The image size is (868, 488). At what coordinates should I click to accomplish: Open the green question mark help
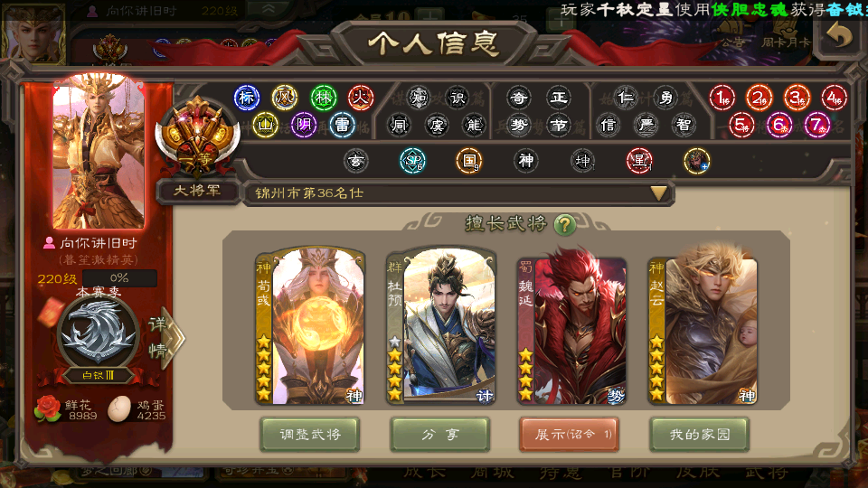coord(564,225)
